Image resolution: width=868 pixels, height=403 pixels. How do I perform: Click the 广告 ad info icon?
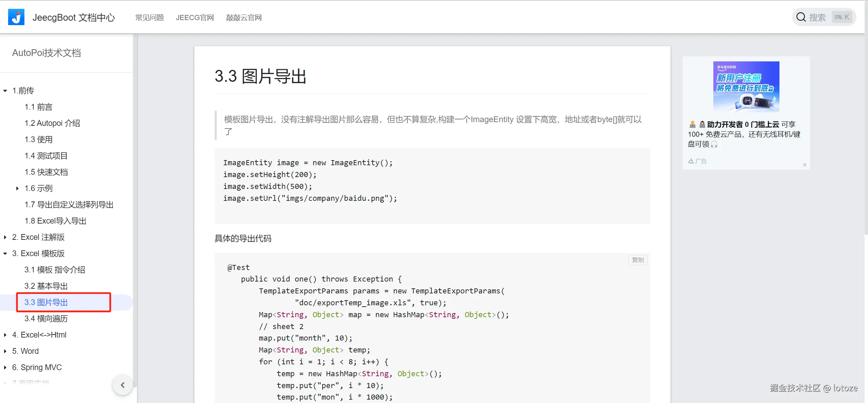coord(691,161)
